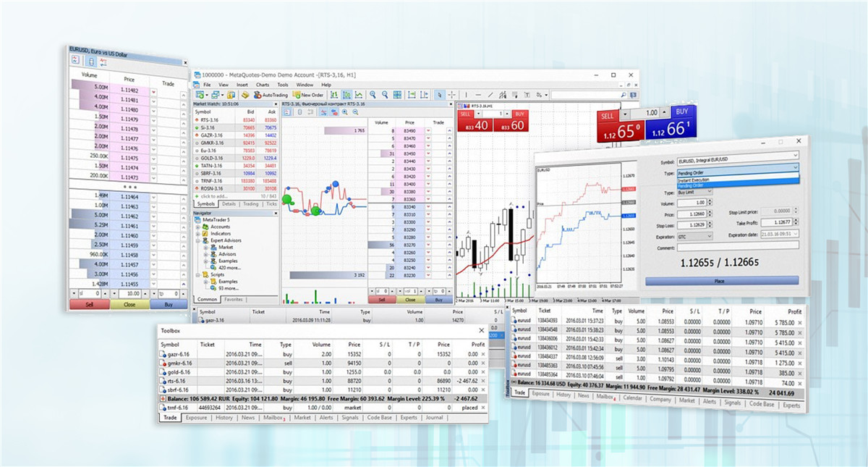Open the Journal tab in Toolbox
Image resolution: width=868 pixels, height=467 pixels.
tap(434, 418)
